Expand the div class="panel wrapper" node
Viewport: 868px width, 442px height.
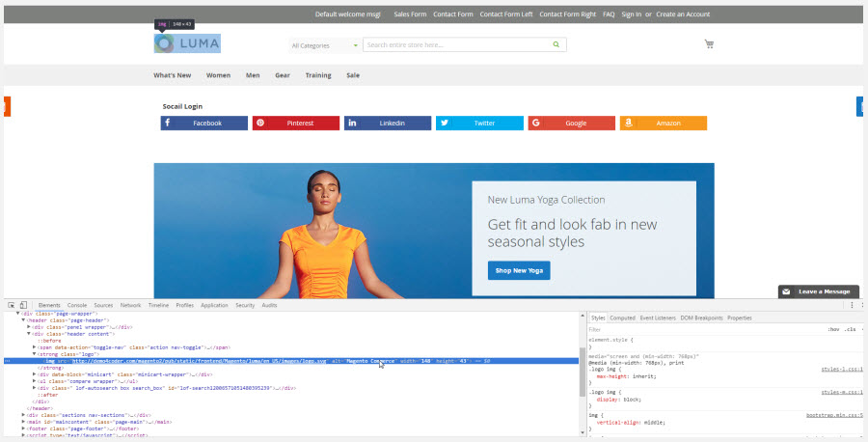[x=29, y=327]
